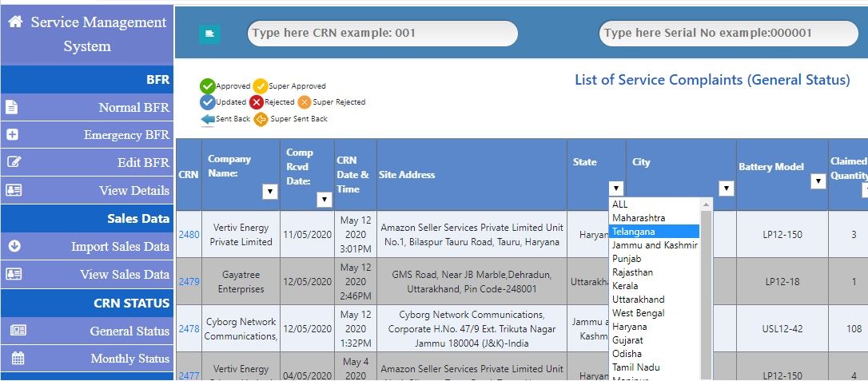Click the ID card icon beside View Details
The width and height of the screenshot is (868, 381).
[x=14, y=190]
